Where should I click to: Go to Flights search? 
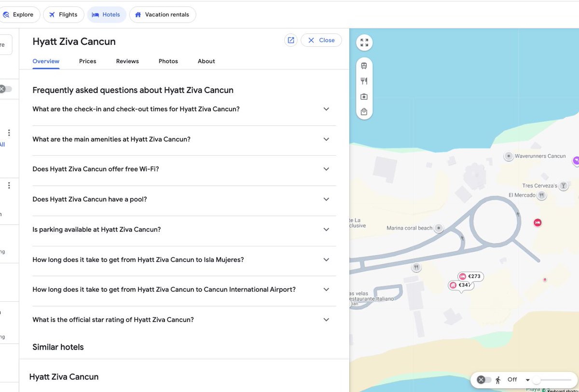pyautogui.click(x=63, y=14)
